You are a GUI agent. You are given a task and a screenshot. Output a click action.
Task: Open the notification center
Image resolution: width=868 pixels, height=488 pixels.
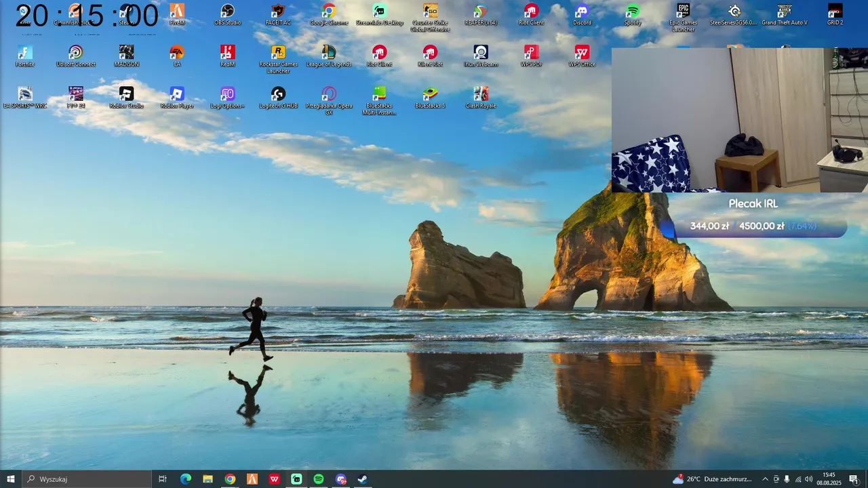(854, 479)
